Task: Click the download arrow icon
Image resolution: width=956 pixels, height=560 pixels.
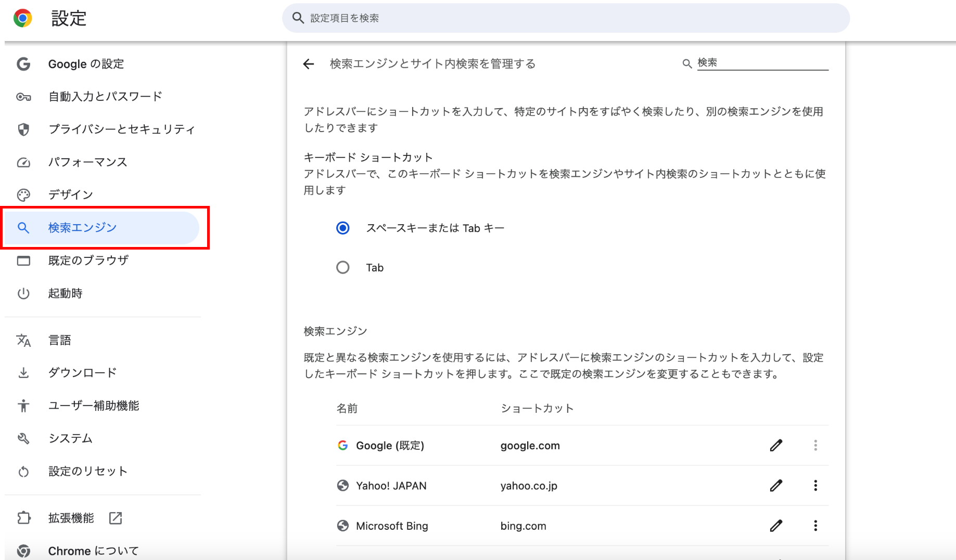Action: coord(23,373)
